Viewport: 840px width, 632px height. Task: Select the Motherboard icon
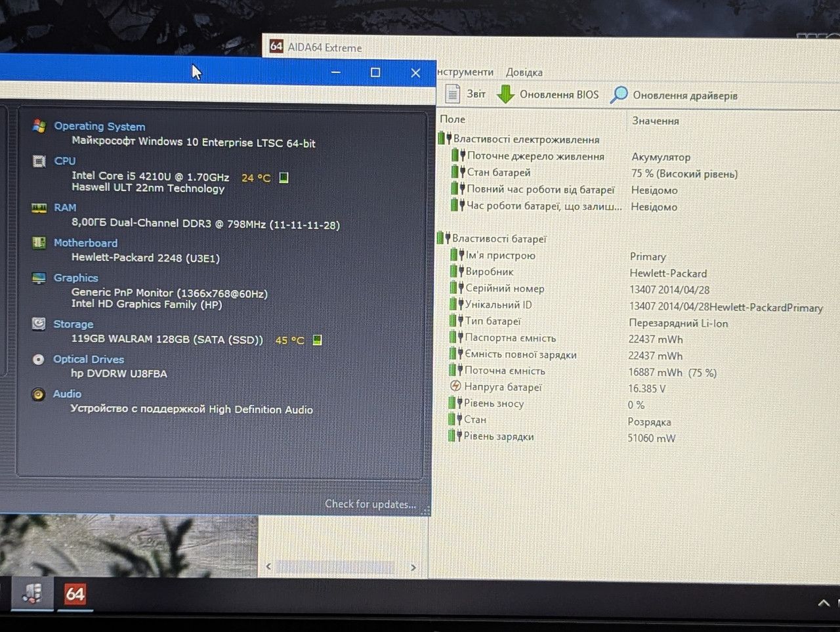pyautogui.click(x=39, y=243)
